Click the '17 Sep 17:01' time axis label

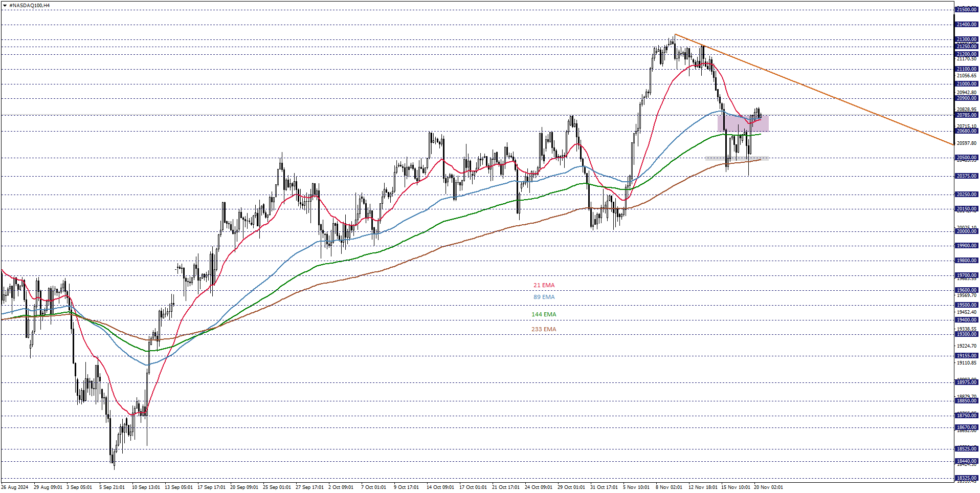[x=211, y=487]
